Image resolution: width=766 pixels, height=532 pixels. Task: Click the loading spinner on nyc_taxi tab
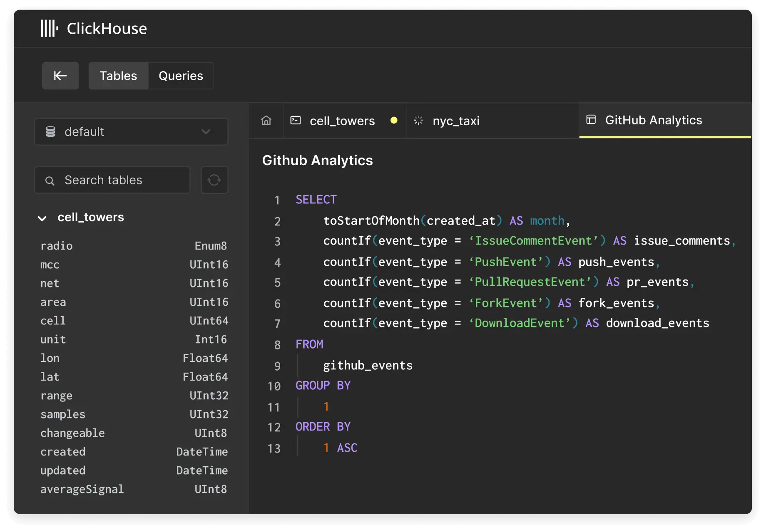[x=418, y=121]
